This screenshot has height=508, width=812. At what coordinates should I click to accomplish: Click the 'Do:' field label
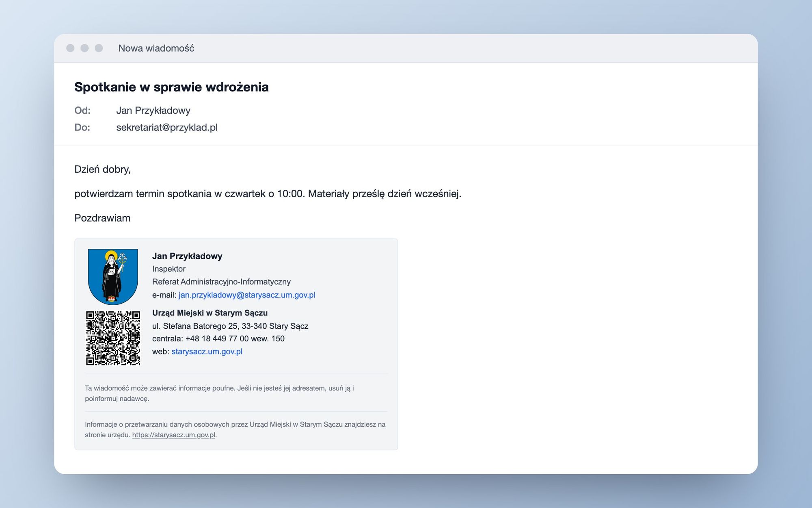82,128
